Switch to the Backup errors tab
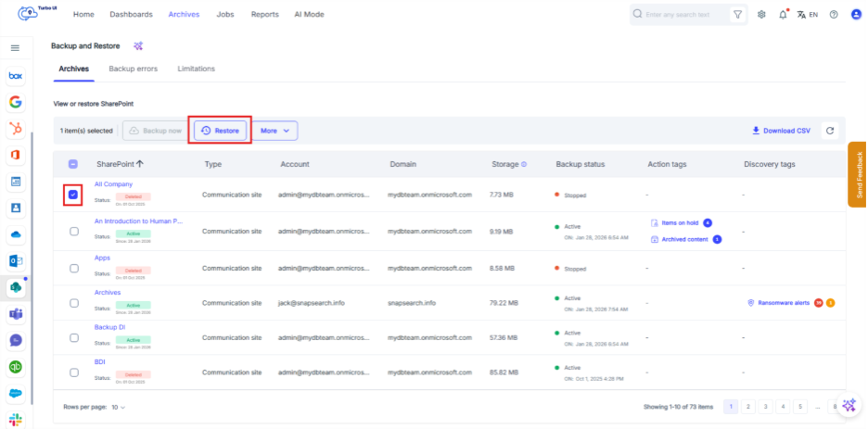The width and height of the screenshot is (868, 429). point(133,69)
